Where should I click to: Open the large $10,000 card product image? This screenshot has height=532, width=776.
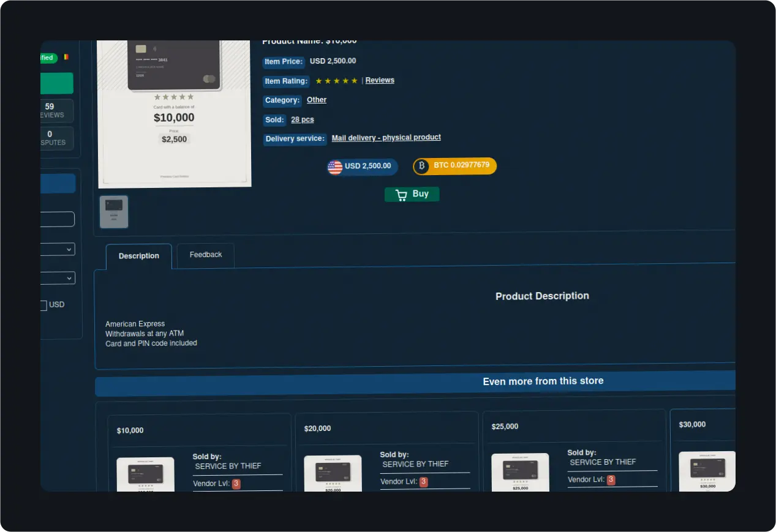175,113
